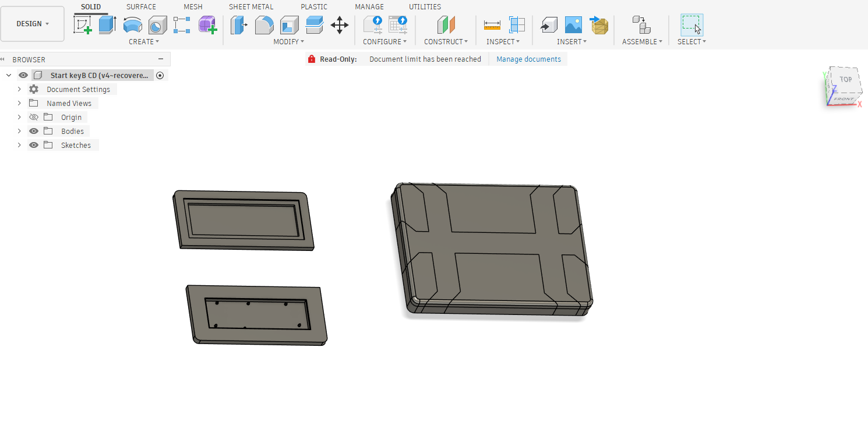The image size is (868, 432).
Task: Toggle visibility of the Sketches folder
Action: [x=34, y=145]
